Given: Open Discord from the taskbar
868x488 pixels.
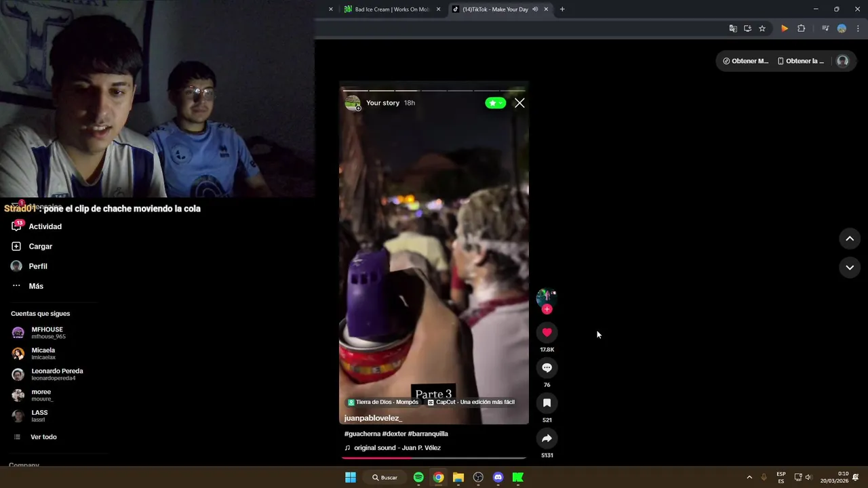Looking at the screenshot, I should pyautogui.click(x=498, y=477).
